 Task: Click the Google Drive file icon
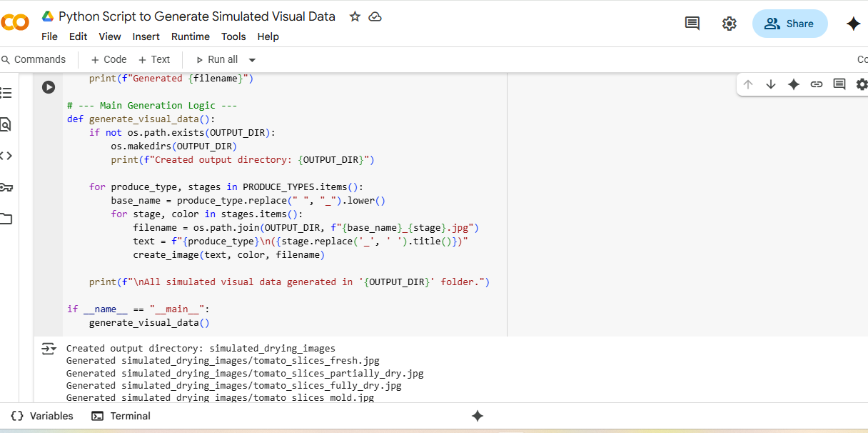(x=48, y=16)
